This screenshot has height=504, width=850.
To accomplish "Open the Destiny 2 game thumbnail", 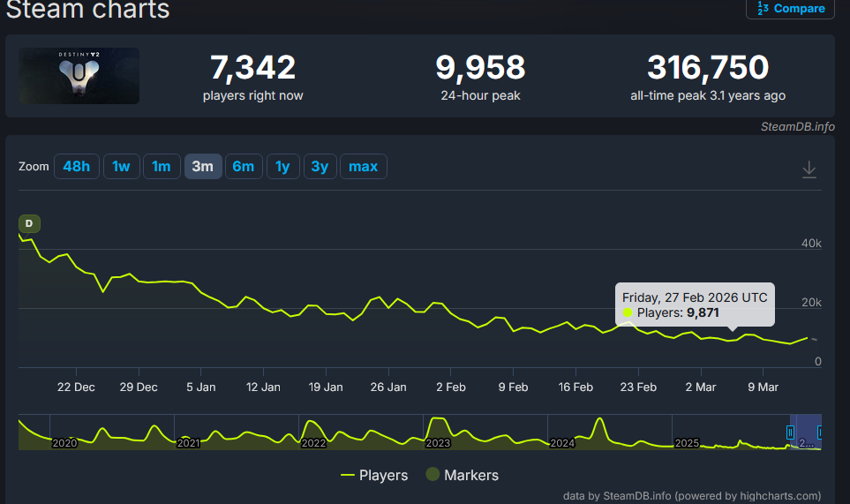I will click(x=79, y=76).
